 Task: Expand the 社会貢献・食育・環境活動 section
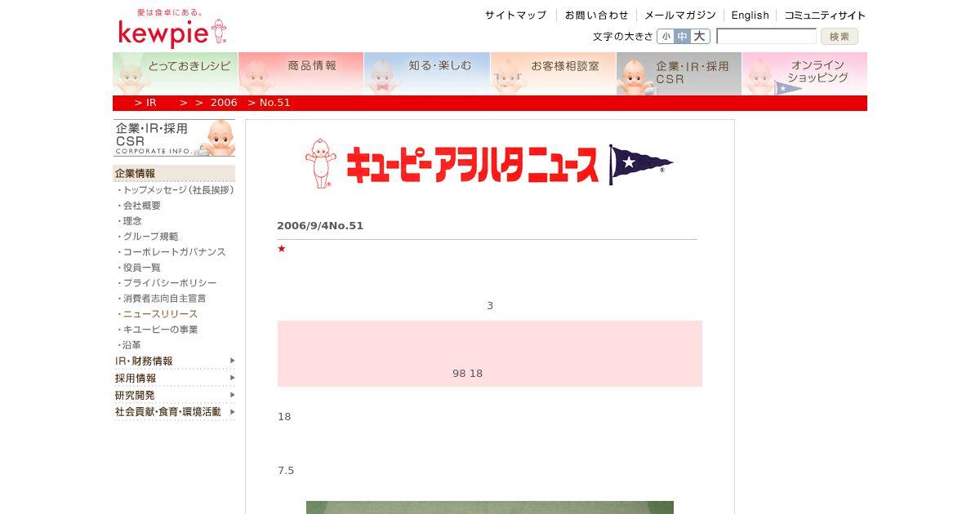click(175, 412)
